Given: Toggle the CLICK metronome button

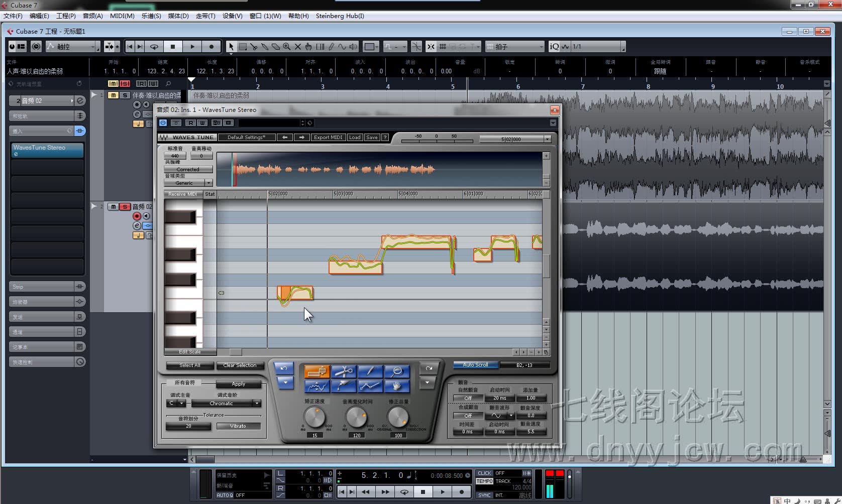Looking at the screenshot, I should click(x=484, y=473).
